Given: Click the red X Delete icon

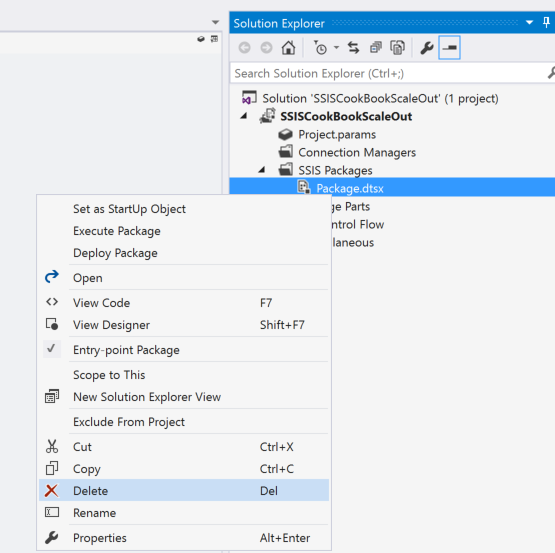Looking at the screenshot, I should (51, 490).
